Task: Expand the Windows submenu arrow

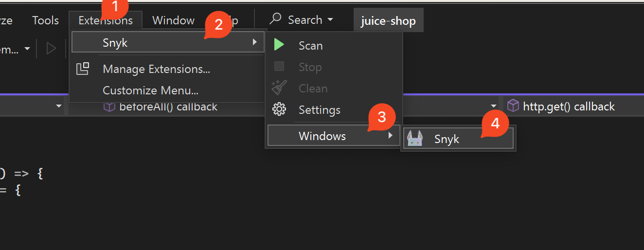Action: [x=390, y=136]
